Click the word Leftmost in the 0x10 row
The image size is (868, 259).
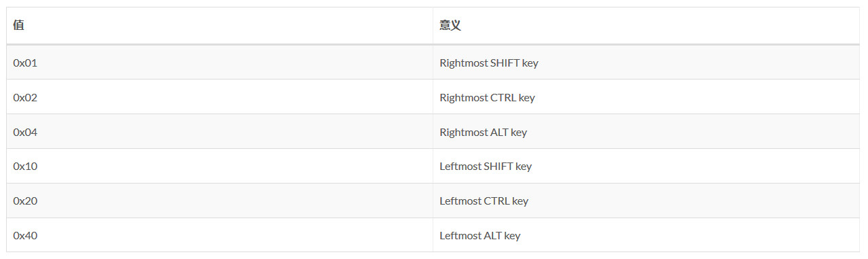[x=460, y=166]
